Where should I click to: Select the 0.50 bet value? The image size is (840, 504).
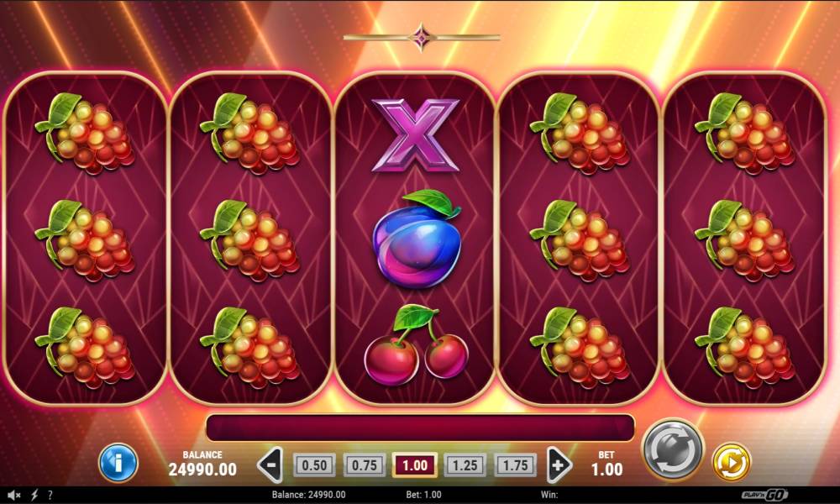click(314, 465)
